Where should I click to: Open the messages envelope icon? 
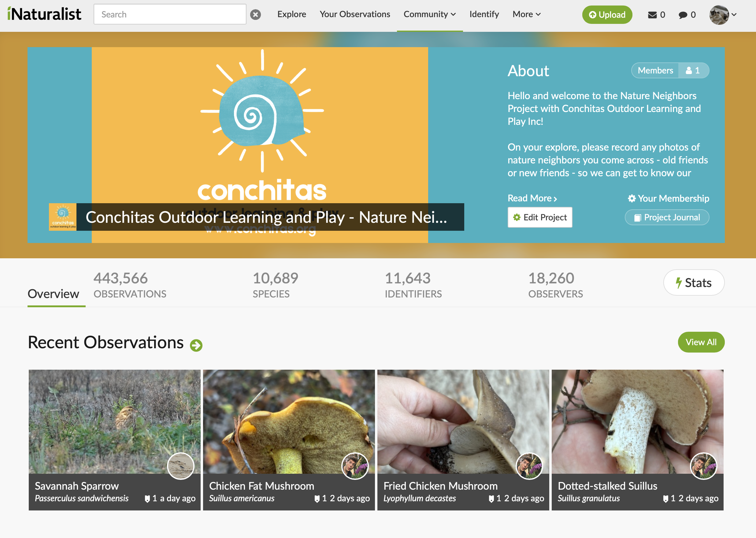click(x=652, y=15)
